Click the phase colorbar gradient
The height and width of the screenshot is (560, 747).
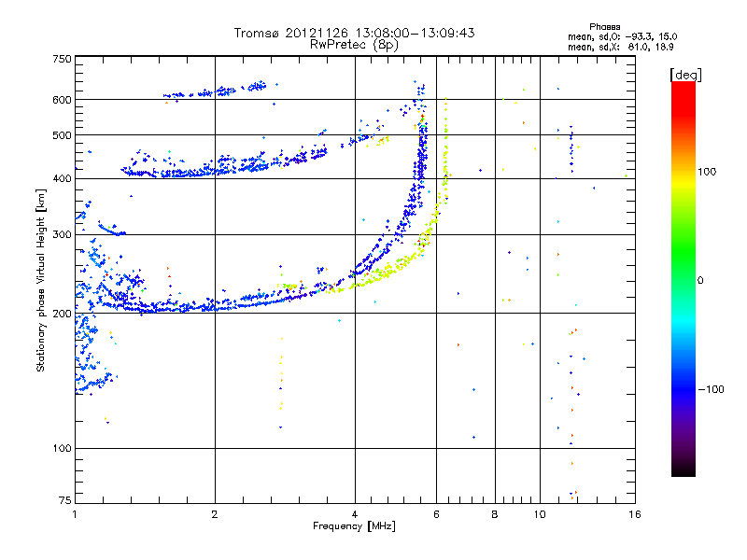coord(684,278)
